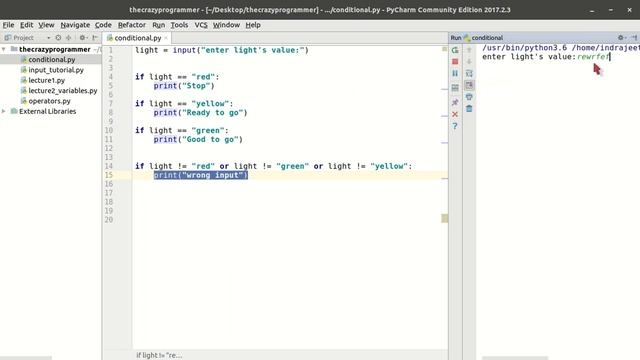Click the yellow warning marker in editor stripe

point(444,218)
